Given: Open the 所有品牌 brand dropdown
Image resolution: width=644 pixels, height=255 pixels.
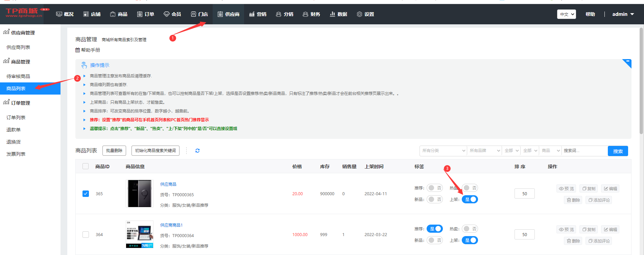Looking at the screenshot, I should pyautogui.click(x=484, y=151).
